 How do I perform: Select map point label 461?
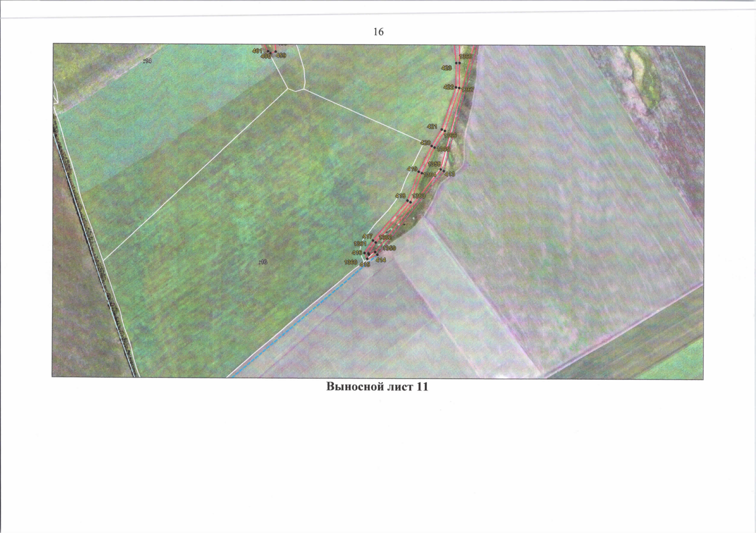point(257,51)
